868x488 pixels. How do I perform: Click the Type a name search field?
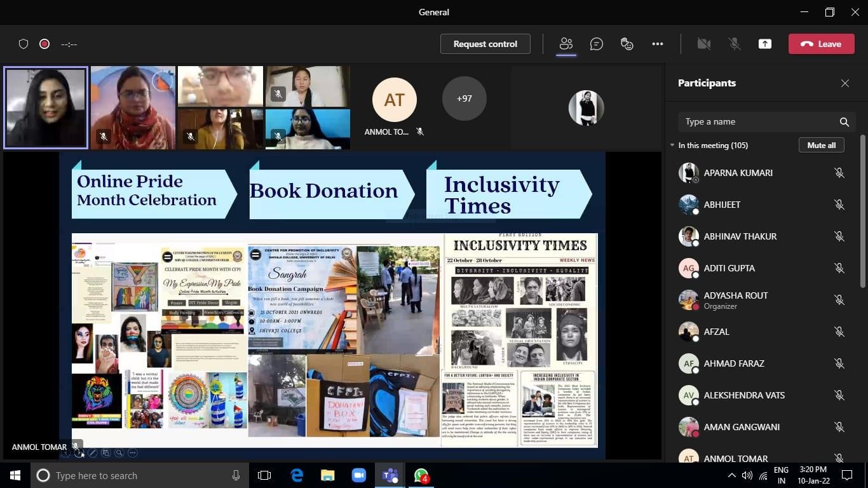767,122
